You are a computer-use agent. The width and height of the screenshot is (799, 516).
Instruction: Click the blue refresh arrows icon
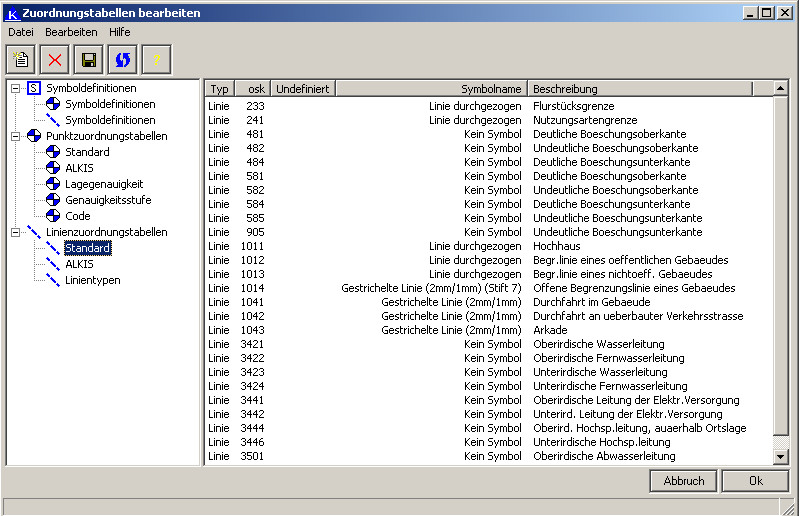click(x=122, y=60)
